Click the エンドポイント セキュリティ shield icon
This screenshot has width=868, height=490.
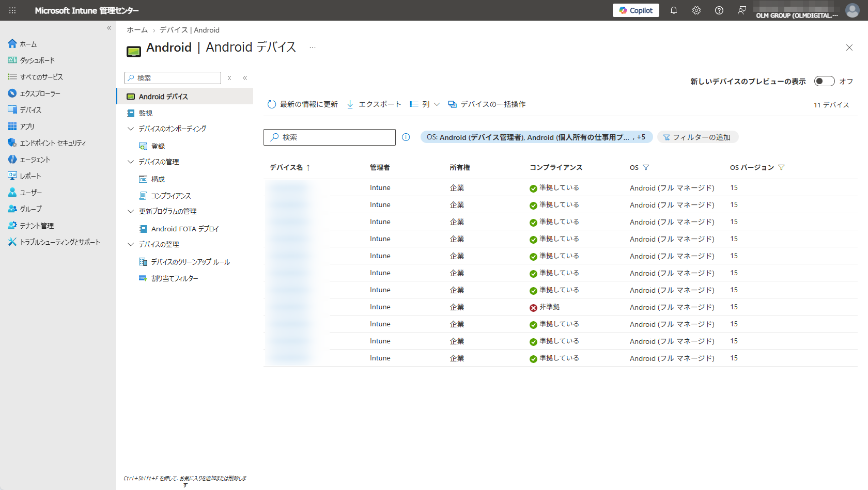coord(12,143)
